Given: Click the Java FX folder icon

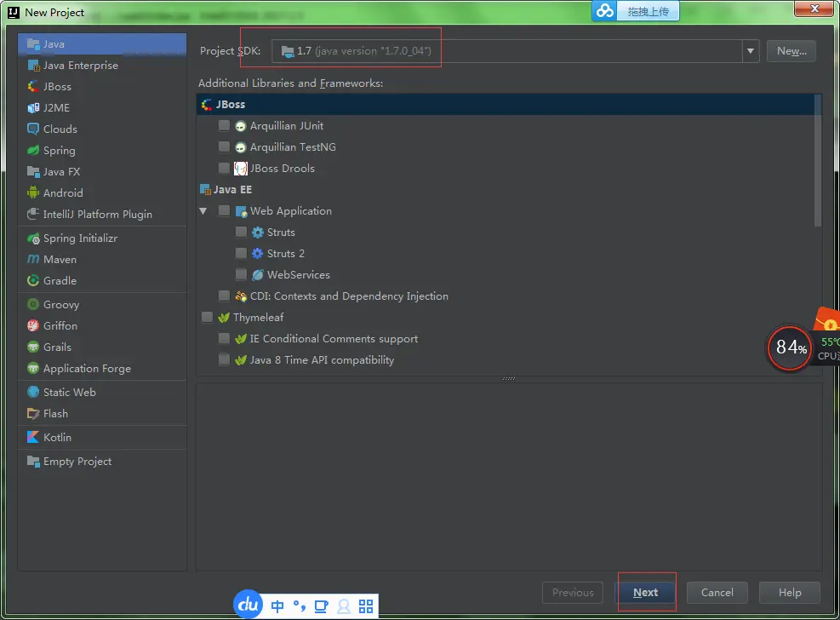Looking at the screenshot, I should 33,172.
